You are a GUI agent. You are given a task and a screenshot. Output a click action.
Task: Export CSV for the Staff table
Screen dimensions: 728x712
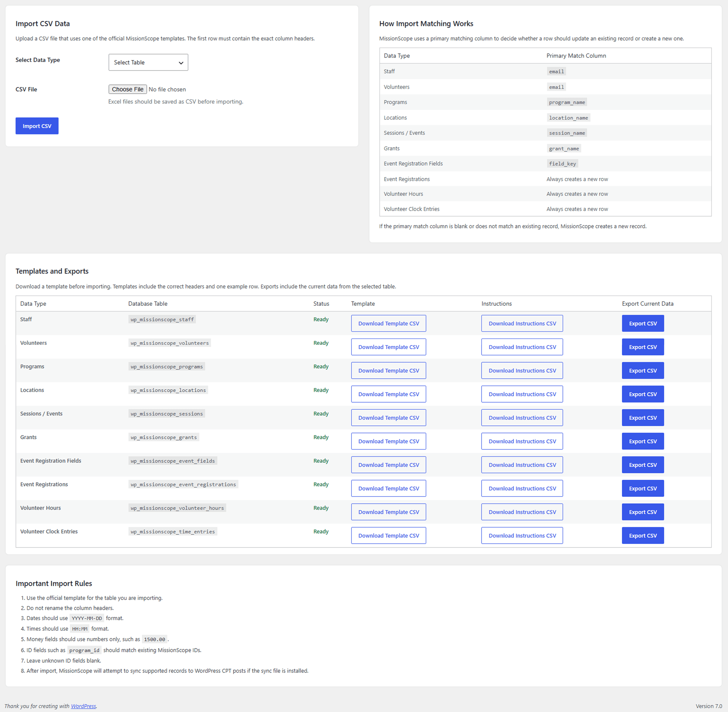[x=643, y=324]
